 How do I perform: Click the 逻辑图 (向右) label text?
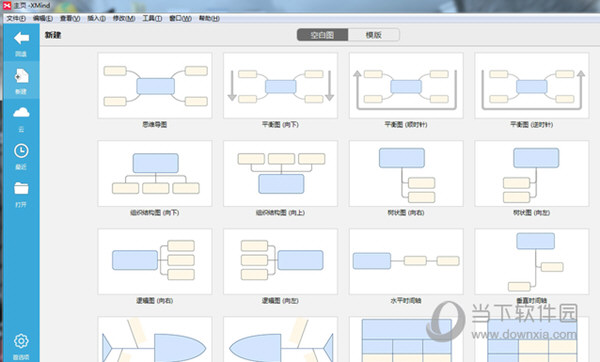155,301
